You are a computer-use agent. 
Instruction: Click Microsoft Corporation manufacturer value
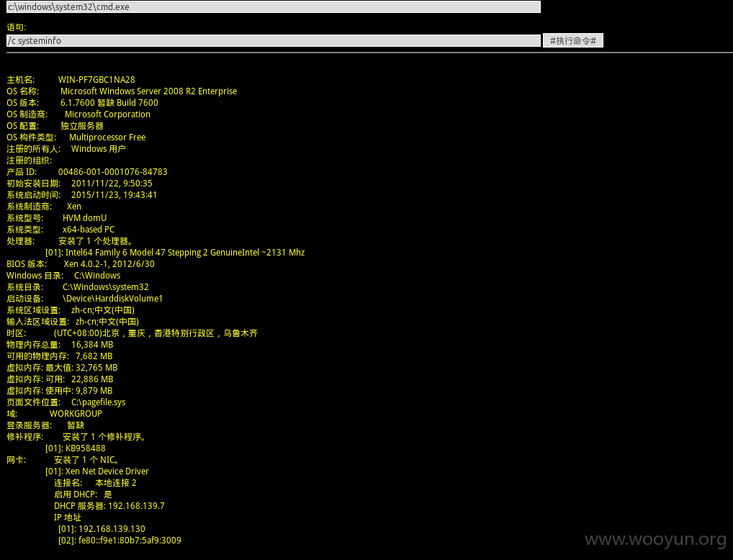107,114
